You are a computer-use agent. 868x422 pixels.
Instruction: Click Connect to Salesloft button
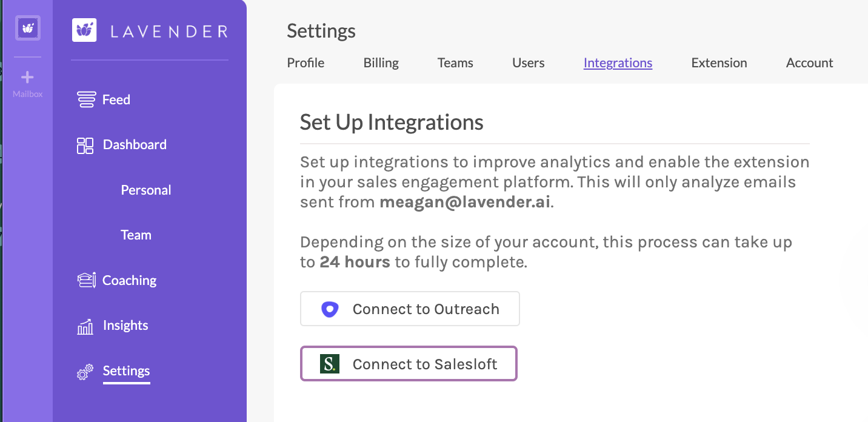[409, 364]
